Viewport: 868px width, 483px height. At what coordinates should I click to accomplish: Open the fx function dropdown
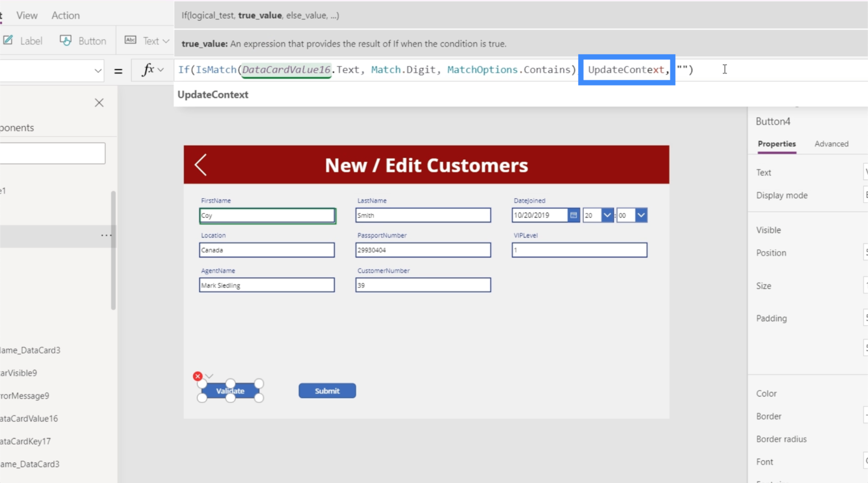pyautogui.click(x=161, y=70)
